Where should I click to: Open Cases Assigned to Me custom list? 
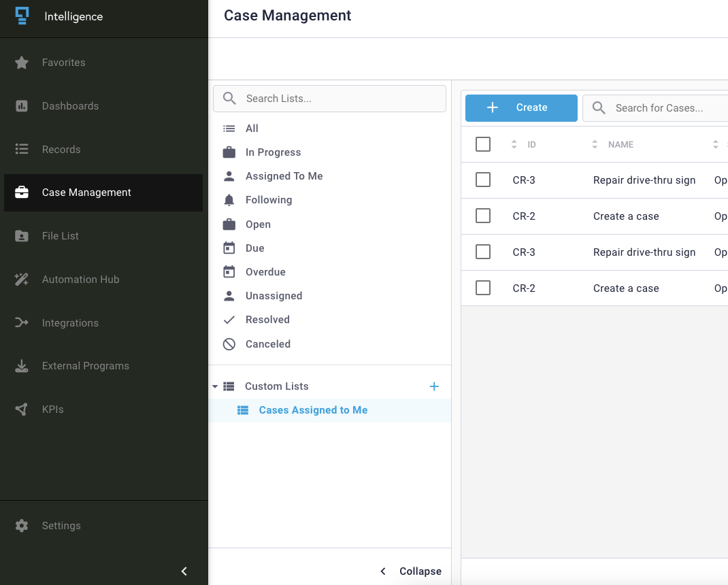click(x=330, y=410)
